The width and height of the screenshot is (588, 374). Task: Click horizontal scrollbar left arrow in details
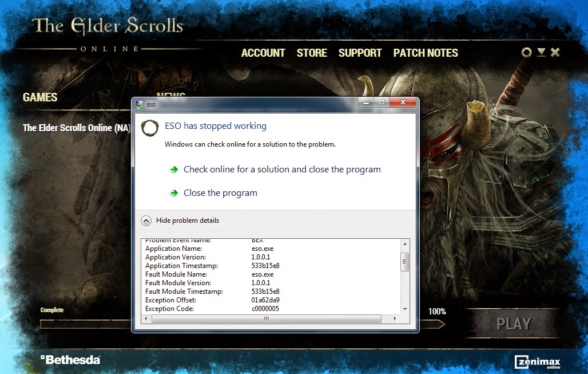point(146,318)
